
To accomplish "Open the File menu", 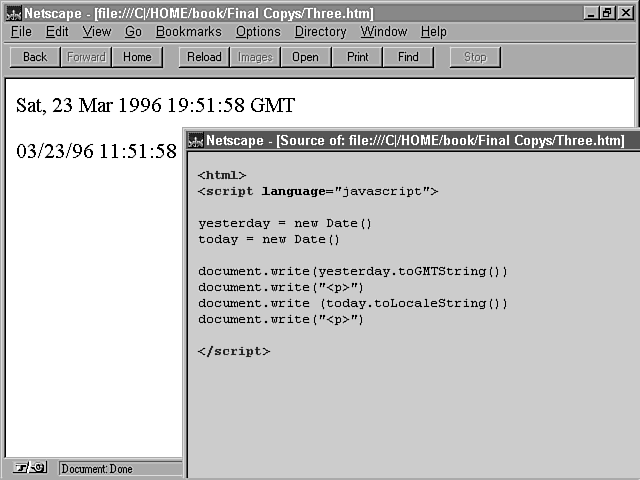I will tap(21, 32).
